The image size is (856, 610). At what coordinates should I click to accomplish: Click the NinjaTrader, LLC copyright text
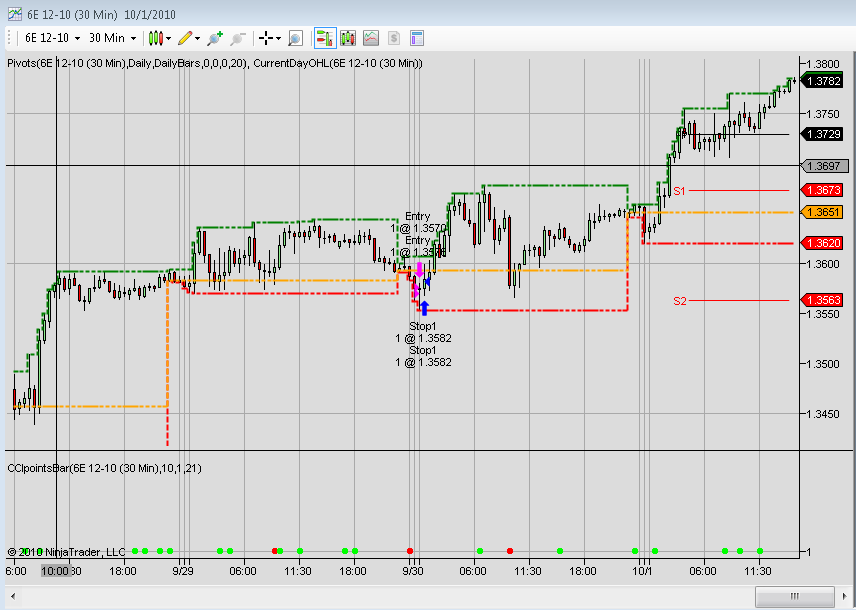point(67,552)
